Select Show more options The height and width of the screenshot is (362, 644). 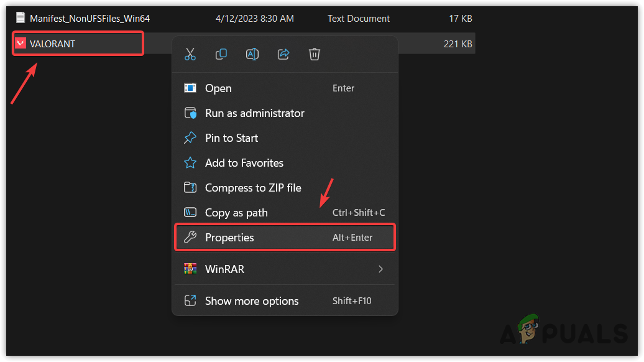[x=285, y=301]
